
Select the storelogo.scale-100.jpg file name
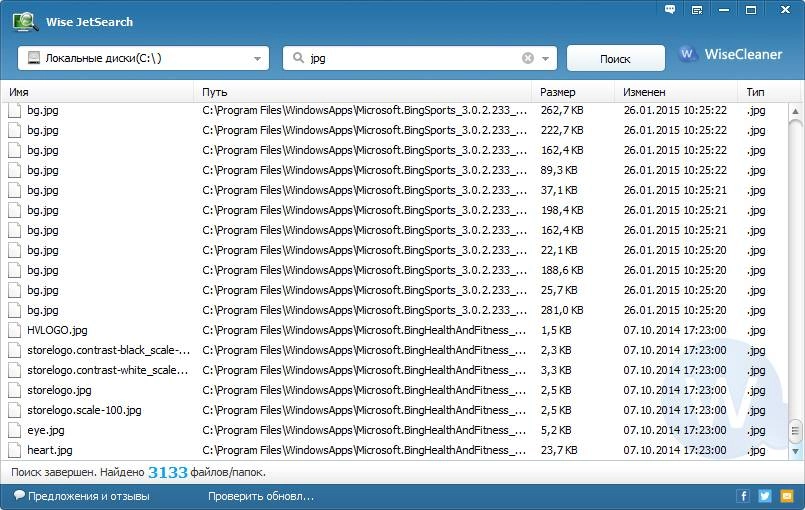point(84,410)
